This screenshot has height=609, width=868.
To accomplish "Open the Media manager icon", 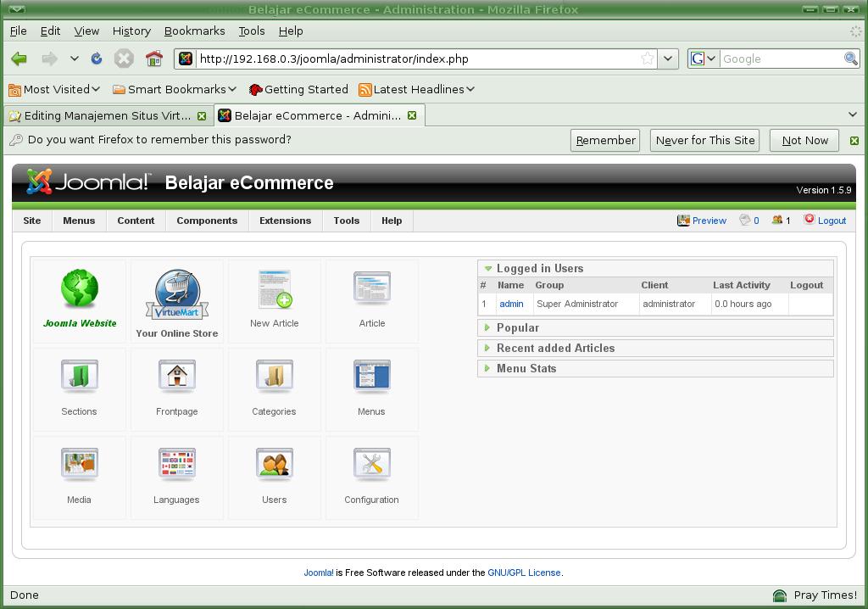I will [79, 474].
